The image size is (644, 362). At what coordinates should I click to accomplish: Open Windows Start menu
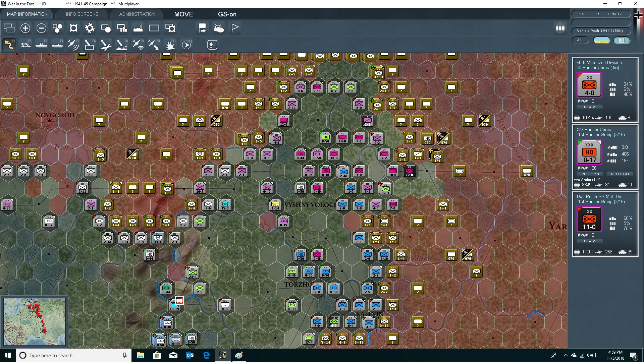coord(8,355)
